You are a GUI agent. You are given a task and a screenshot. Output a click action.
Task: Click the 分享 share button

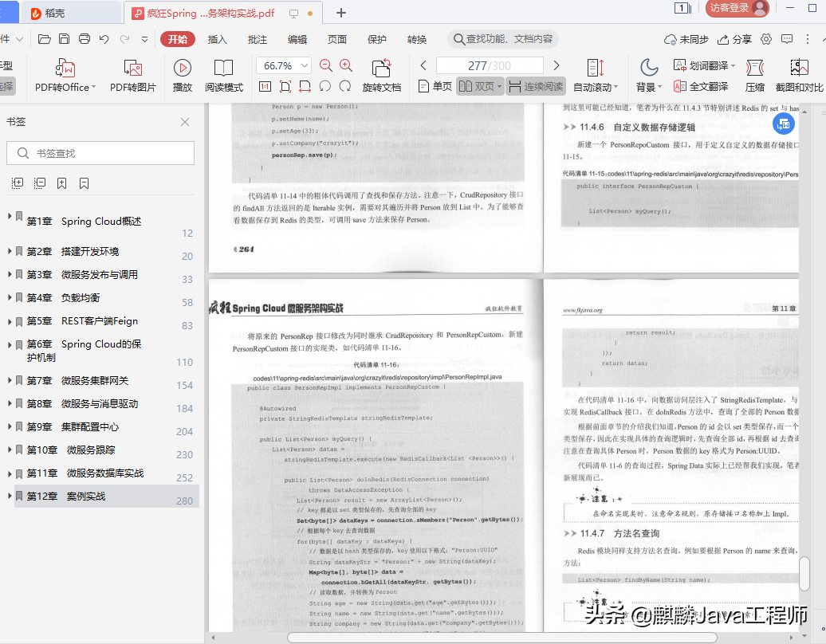(735, 40)
